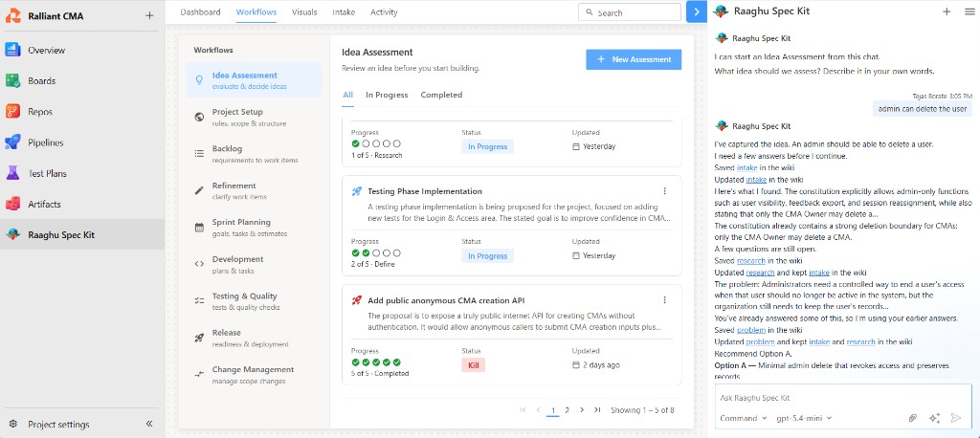The width and height of the screenshot is (980, 438).
Task: Switch to the Activity tab
Action: pos(384,11)
